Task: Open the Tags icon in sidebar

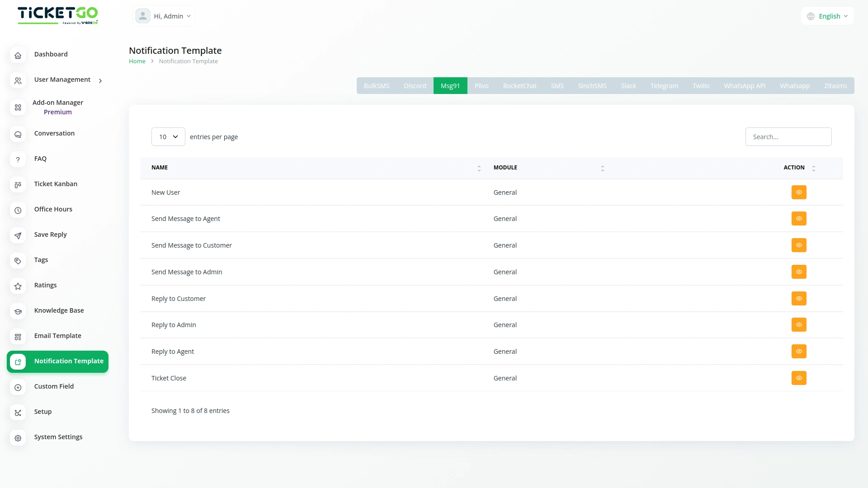Action: tap(18, 261)
